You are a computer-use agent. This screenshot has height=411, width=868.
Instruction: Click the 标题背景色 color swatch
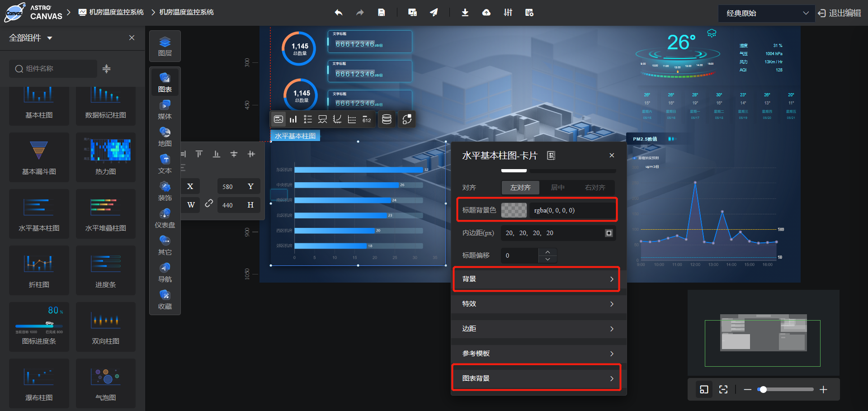[x=514, y=210]
